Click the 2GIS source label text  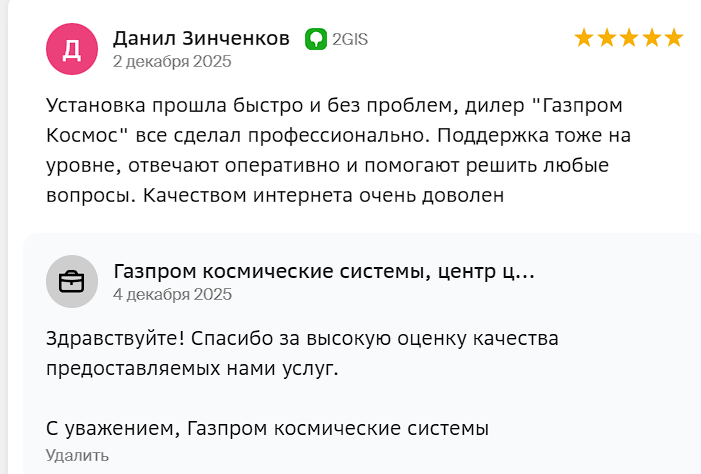350,39
